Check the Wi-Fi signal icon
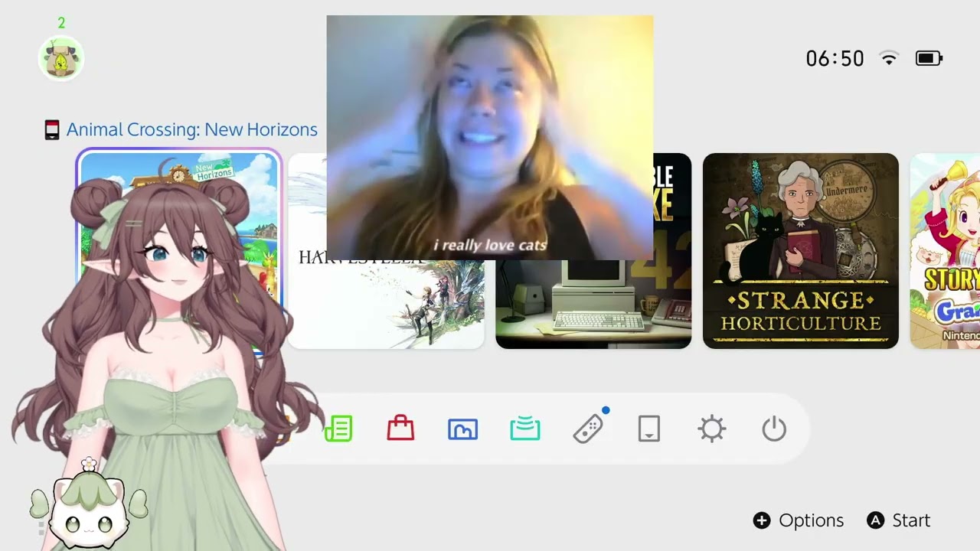The image size is (980, 551). (889, 58)
